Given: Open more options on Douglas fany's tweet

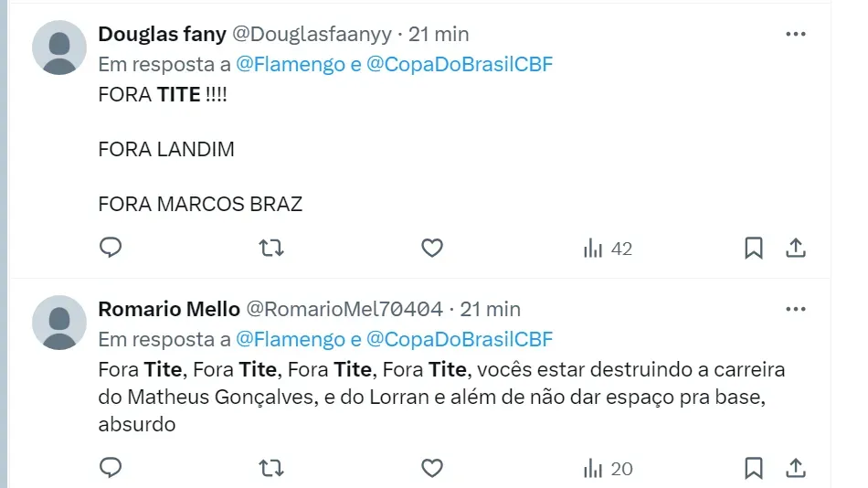Looking at the screenshot, I should click(x=796, y=34).
